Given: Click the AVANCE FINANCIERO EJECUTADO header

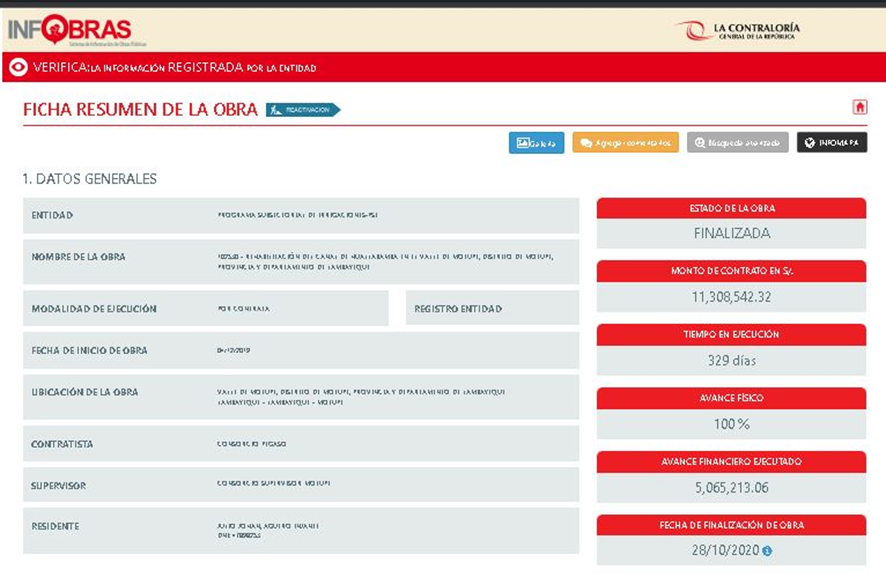Looking at the screenshot, I should (x=732, y=462).
